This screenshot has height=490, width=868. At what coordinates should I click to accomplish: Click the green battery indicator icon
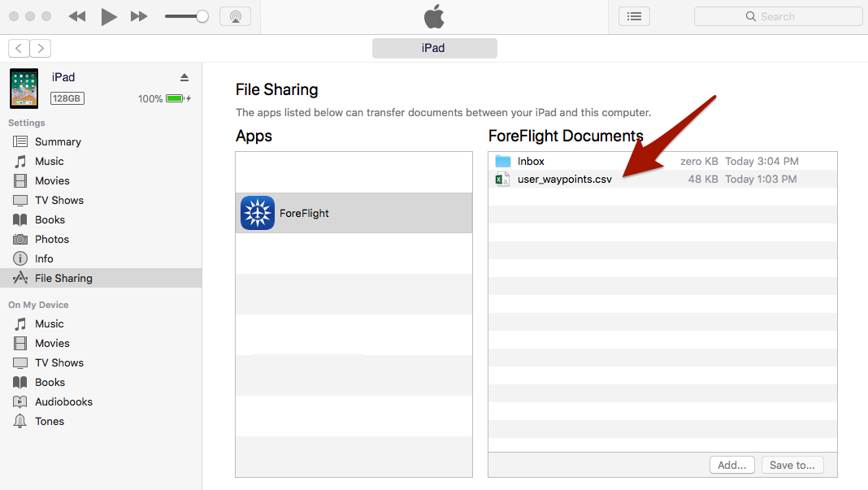175,98
